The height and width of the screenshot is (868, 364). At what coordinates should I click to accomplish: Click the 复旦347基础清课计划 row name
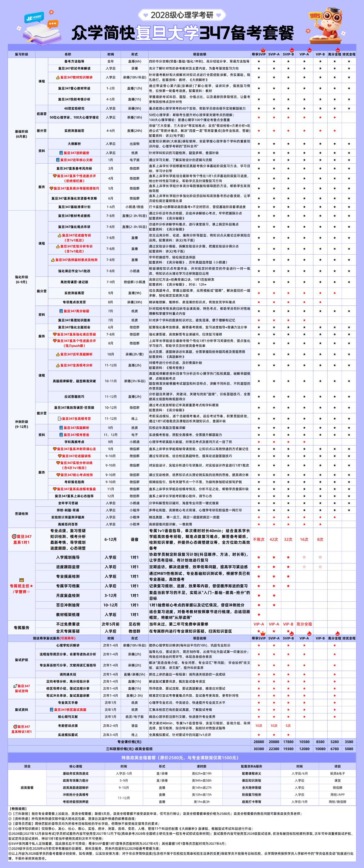click(x=74, y=207)
